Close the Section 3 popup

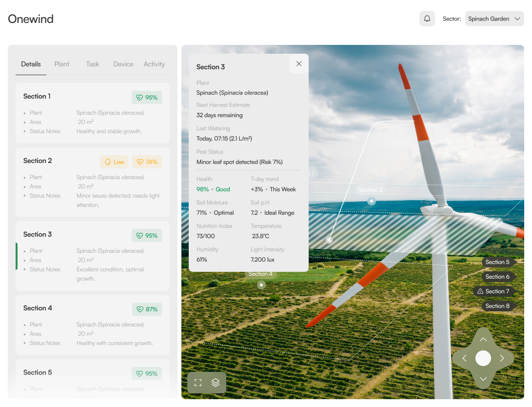pyautogui.click(x=298, y=63)
